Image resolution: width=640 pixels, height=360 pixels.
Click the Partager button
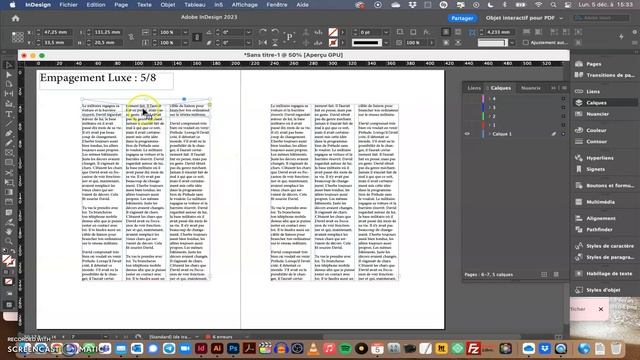point(462,18)
